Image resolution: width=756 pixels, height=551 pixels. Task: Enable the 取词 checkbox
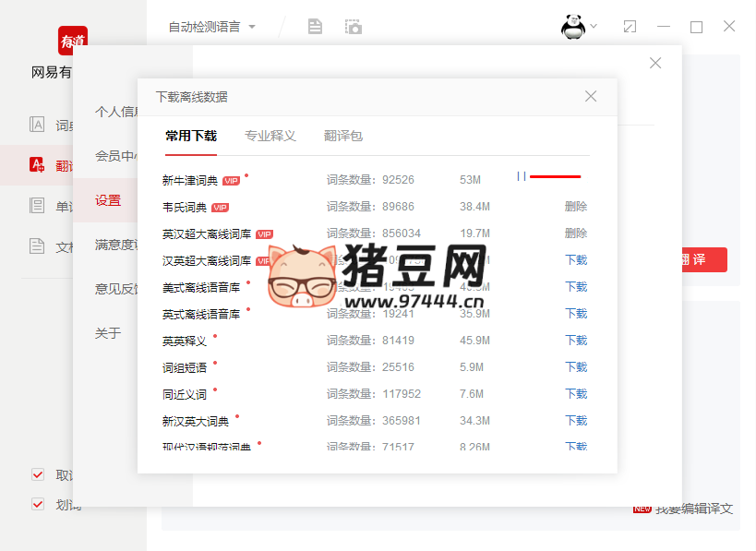(38, 474)
